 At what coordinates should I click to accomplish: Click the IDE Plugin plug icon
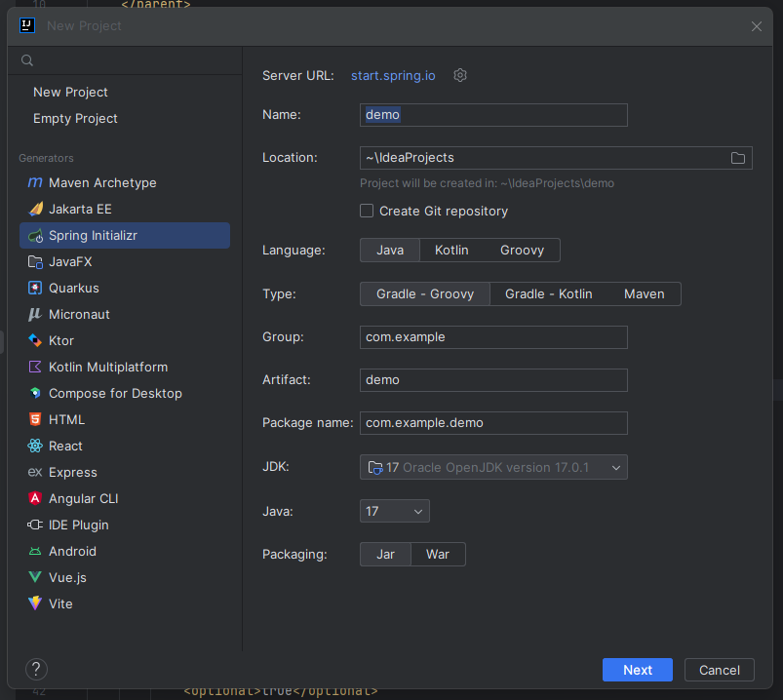[x=35, y=525]
